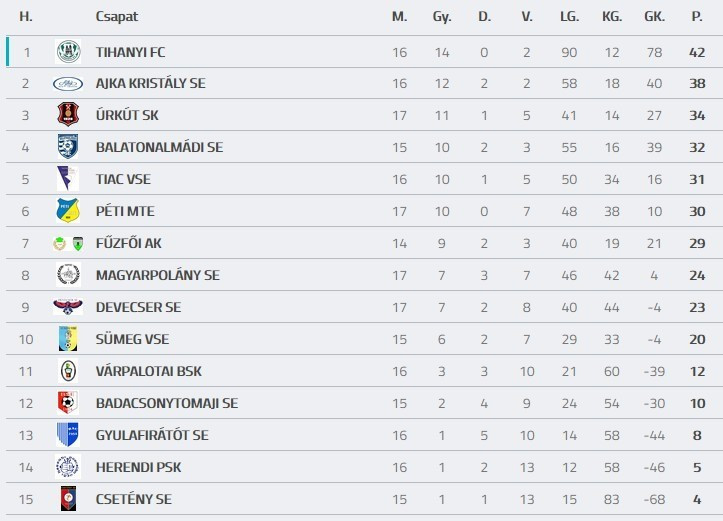Open the HERENDI PSK team page

(x=138, y=467)
